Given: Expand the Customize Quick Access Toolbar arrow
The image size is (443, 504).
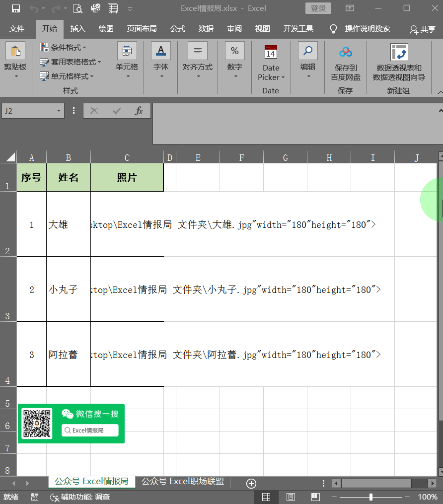Looking at the screenshot, I should pyautogui.click(x=130, y=9).
